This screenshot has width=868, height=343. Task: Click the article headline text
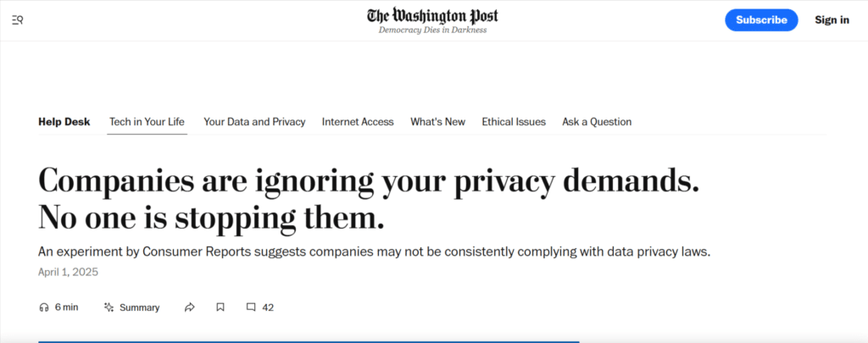tap(369, 200)
